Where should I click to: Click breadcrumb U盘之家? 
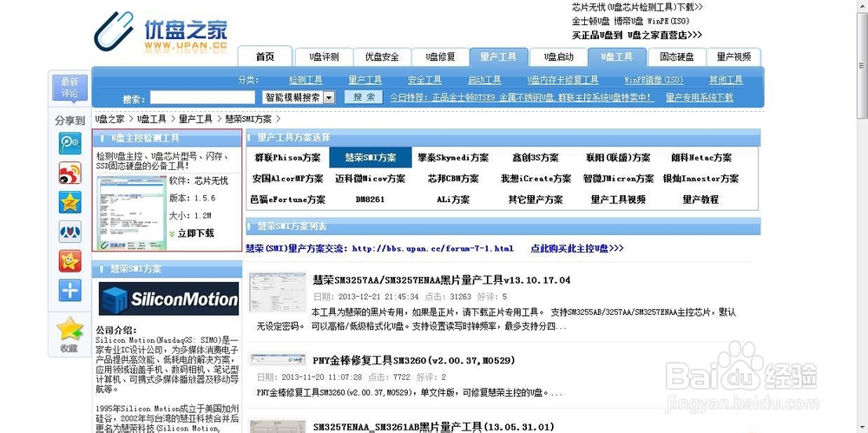point(109,119)
